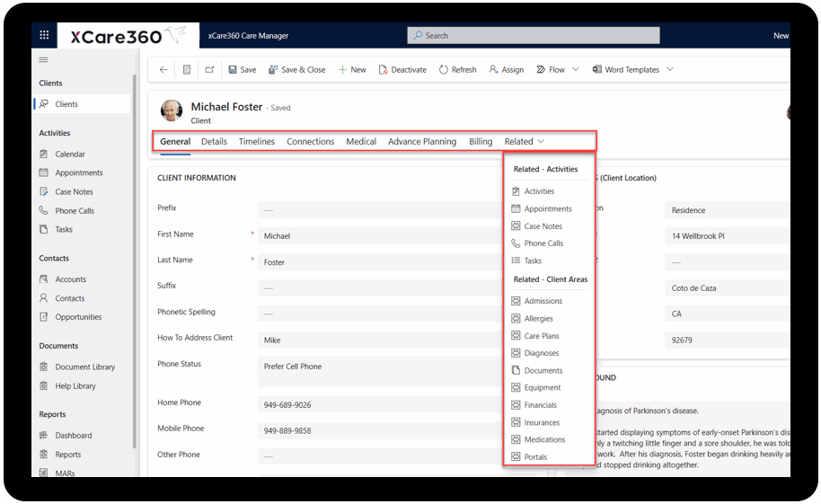Click the sidebar Phone Calls icon
This screenshot has width=821, height=504.
[x=44, y=210]
